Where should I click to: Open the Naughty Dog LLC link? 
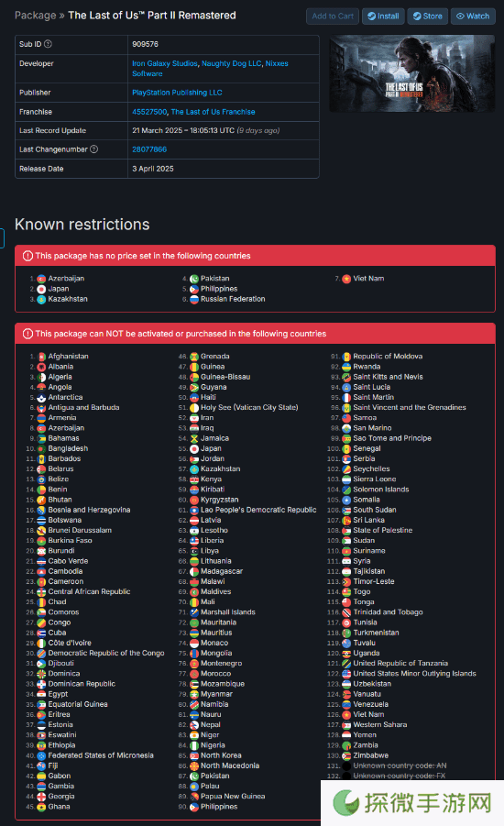tap(232, 63)
